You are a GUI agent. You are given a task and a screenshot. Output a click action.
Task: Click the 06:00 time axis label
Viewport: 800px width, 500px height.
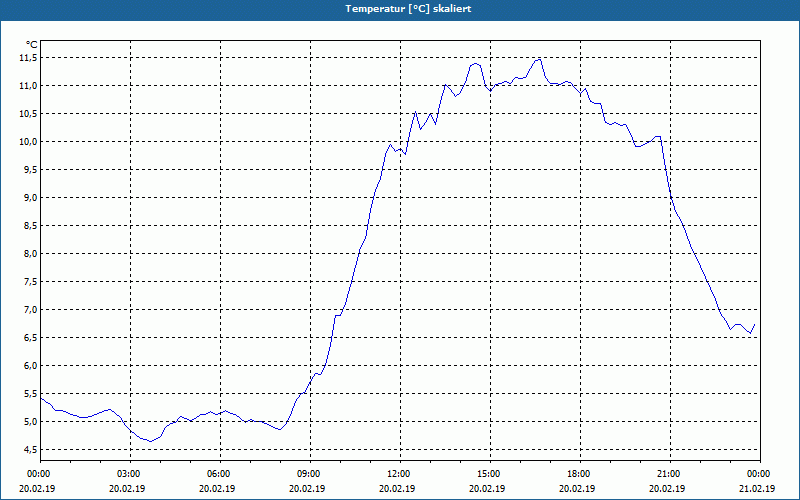pyautogui.click(x=218, y=474)
